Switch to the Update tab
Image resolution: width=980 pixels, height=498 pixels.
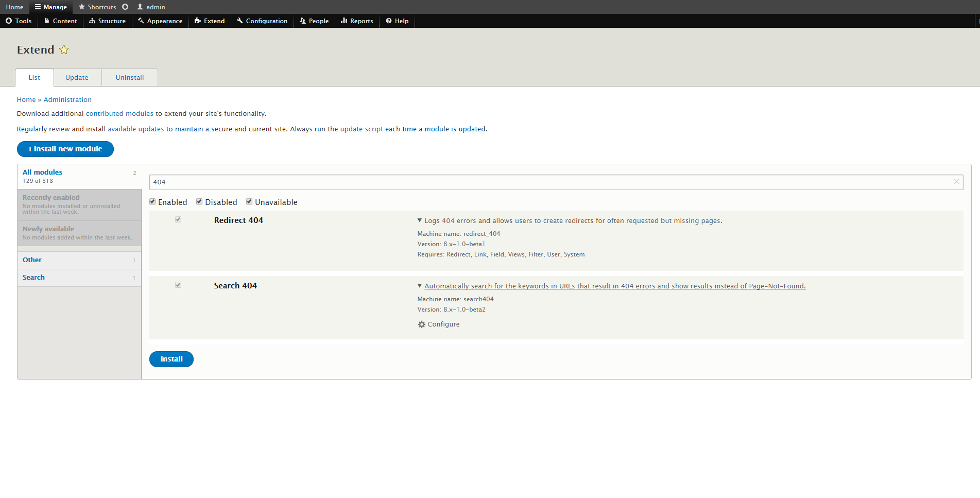click(x=77, y=78)
